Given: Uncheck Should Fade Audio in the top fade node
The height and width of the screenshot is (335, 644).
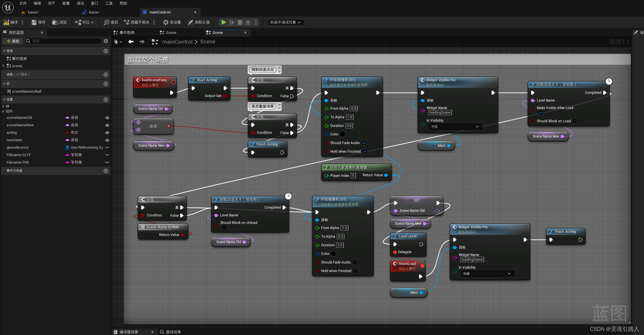Looking at the screenshot, I should pos(364,143).
